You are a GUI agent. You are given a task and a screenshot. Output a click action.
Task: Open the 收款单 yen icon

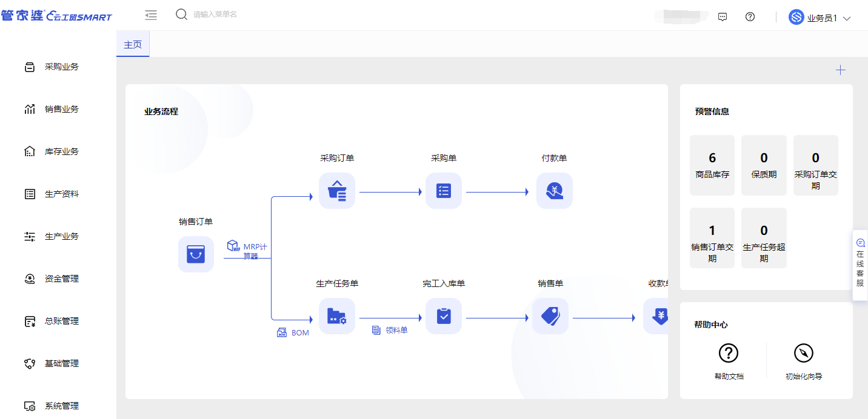pos(656,316)
